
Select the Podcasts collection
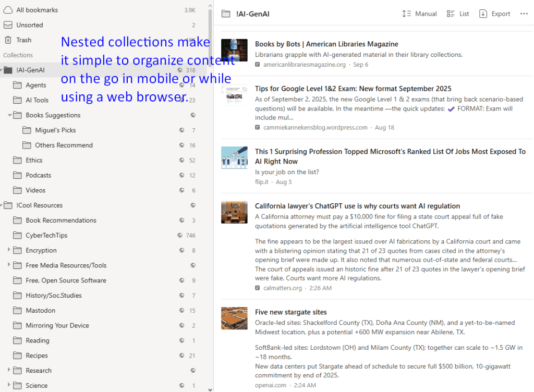[39, 175]
